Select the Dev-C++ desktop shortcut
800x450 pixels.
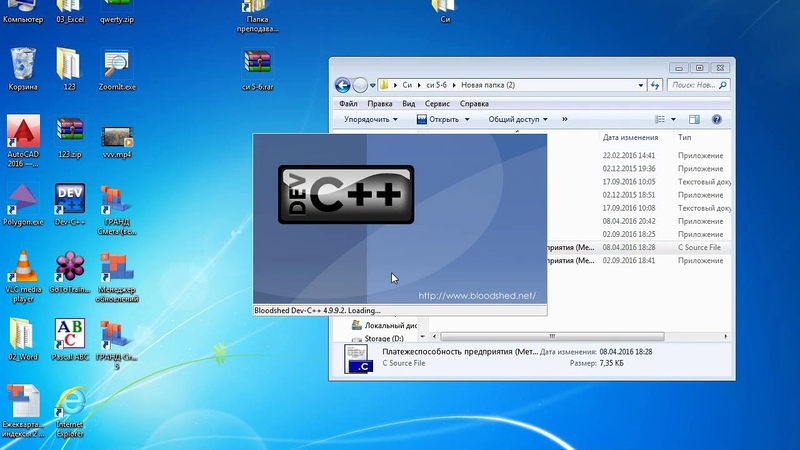coord(70,204)
